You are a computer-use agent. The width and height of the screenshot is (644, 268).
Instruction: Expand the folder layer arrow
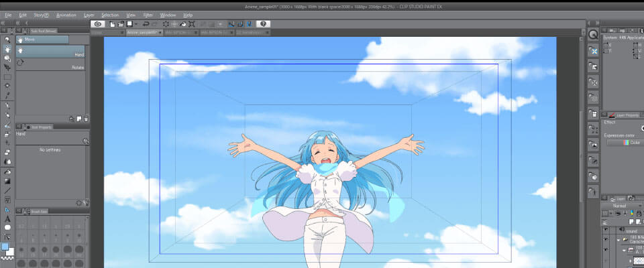619,239
